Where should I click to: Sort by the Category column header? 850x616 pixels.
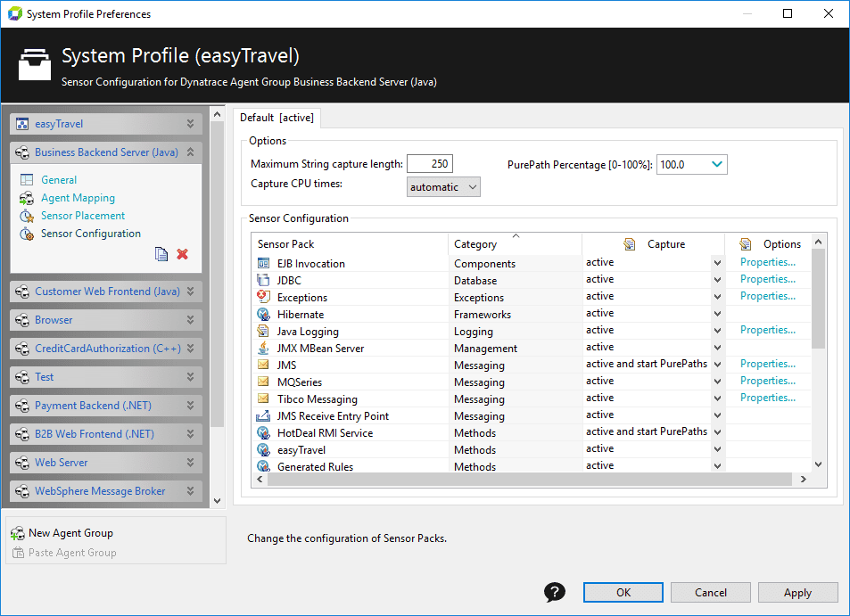515,244
